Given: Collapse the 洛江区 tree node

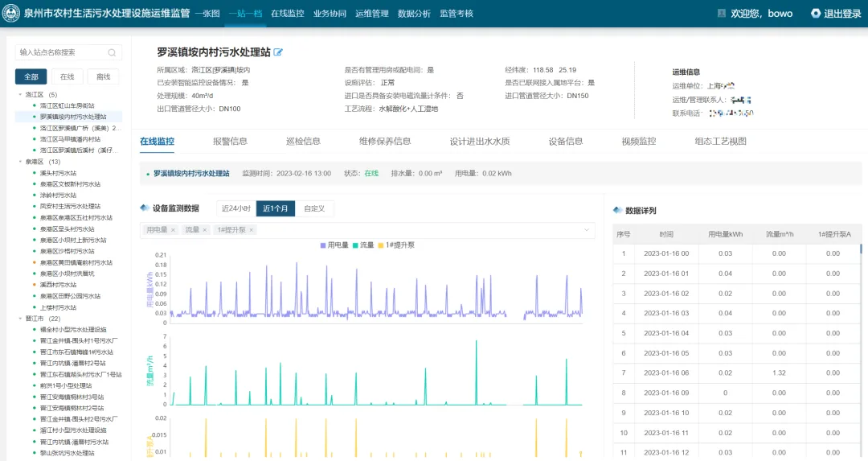Looking at the screenshot, I should (20, 95).
